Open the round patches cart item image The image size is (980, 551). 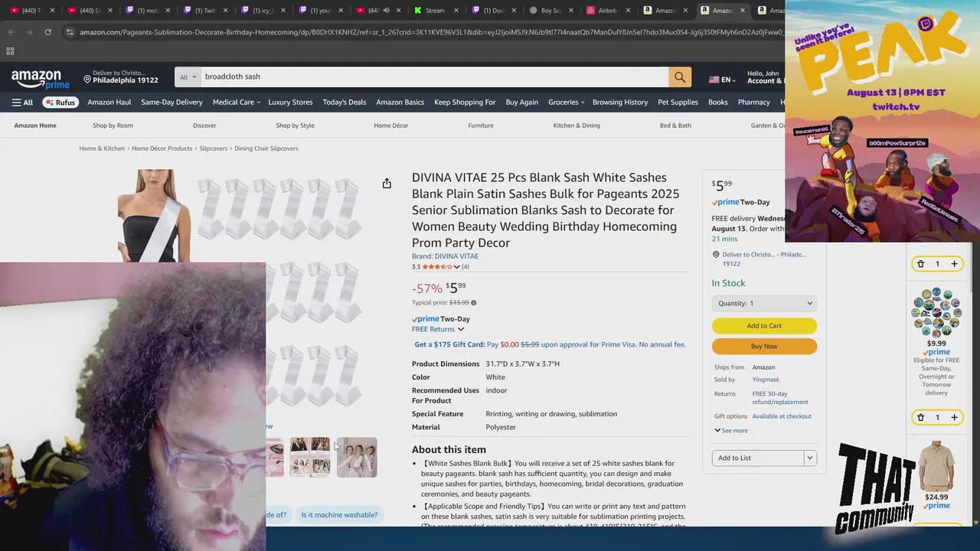coord(937,312)
